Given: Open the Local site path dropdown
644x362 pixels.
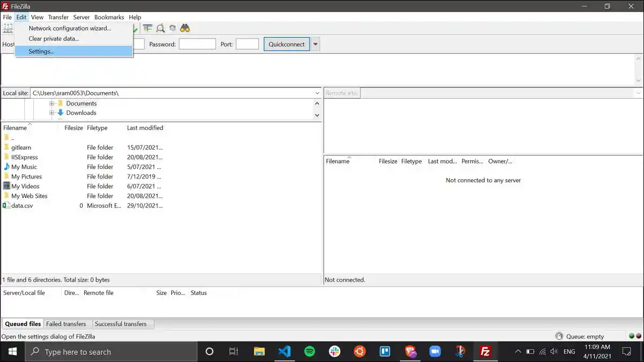Looking at the screenshot, I should (x=317, y=93).
